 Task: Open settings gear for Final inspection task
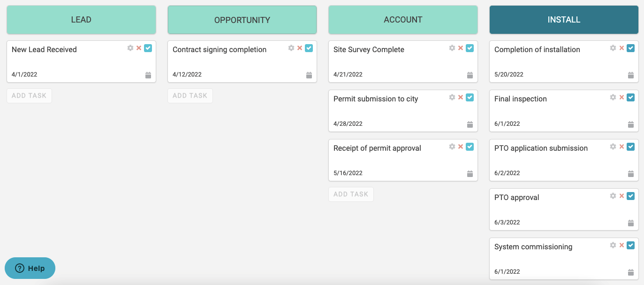point(613,97)
